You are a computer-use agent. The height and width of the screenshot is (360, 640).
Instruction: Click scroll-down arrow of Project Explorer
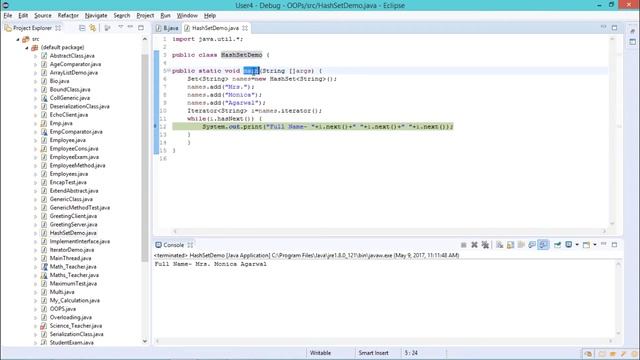coord(145,341)
